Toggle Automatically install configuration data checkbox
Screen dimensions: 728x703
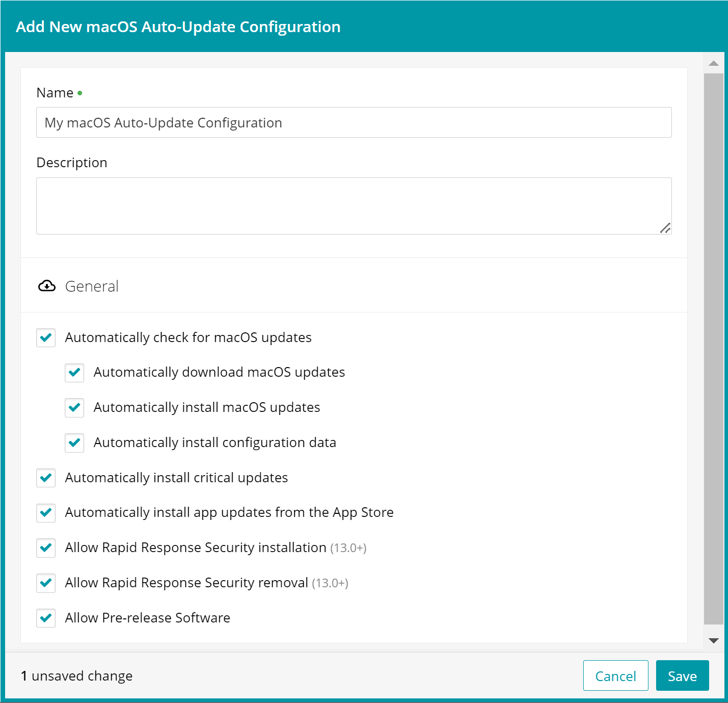pos(74,442)
